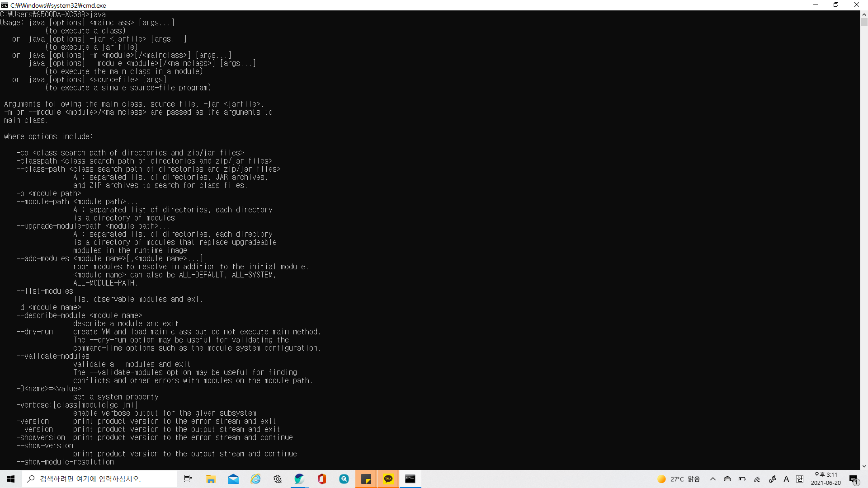Click the taskbar search input box
This screenshot has height=488, width=868.
click(99, 479)
